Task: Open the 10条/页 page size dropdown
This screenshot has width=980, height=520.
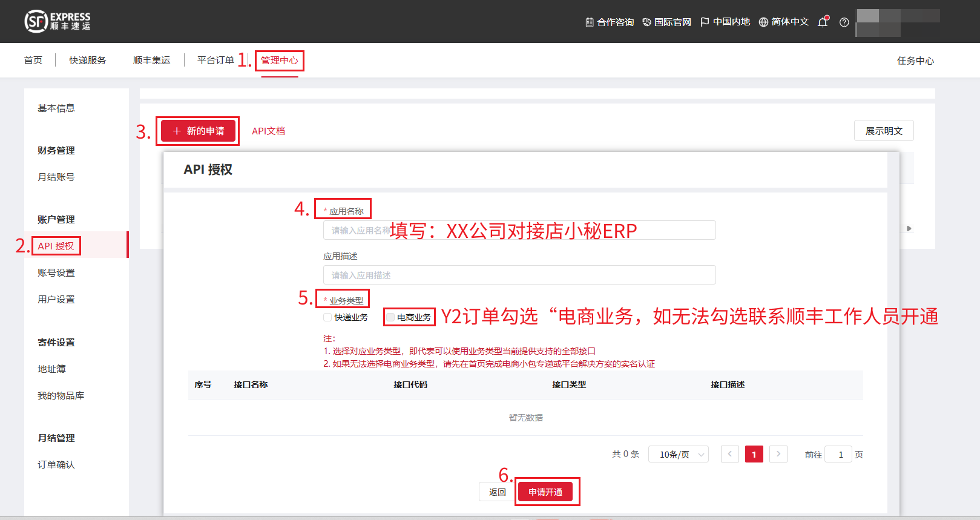Action: 679,455
